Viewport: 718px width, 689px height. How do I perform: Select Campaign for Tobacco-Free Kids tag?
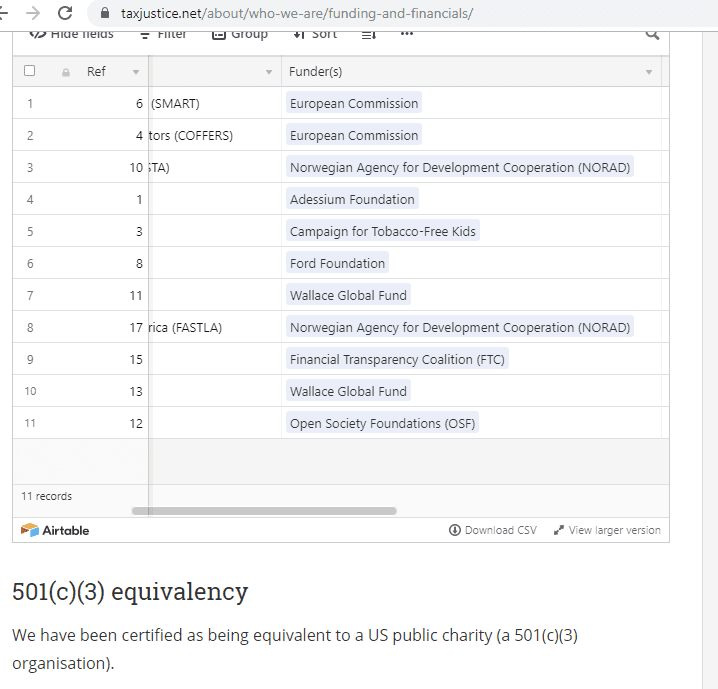coord(383,232)
